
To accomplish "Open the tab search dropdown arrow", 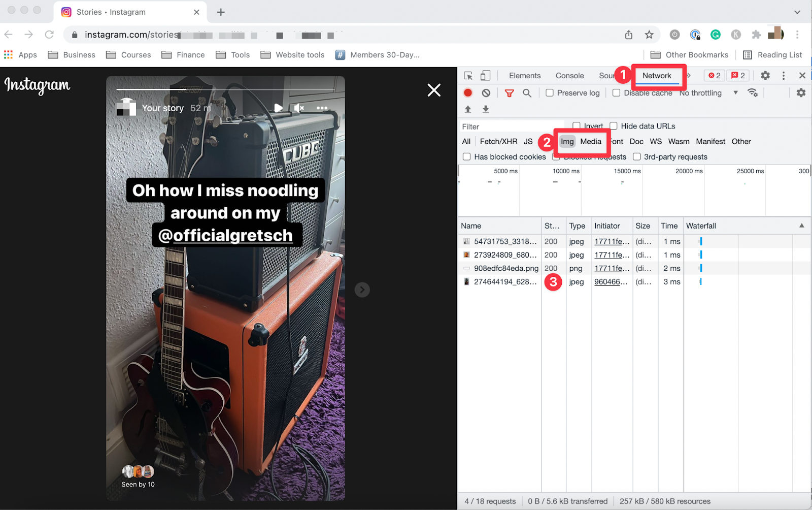I will click(x=797, y=12).
